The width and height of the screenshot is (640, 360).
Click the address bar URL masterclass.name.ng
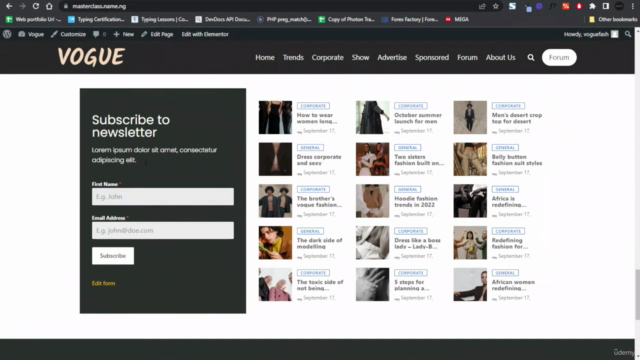point(99,6)
